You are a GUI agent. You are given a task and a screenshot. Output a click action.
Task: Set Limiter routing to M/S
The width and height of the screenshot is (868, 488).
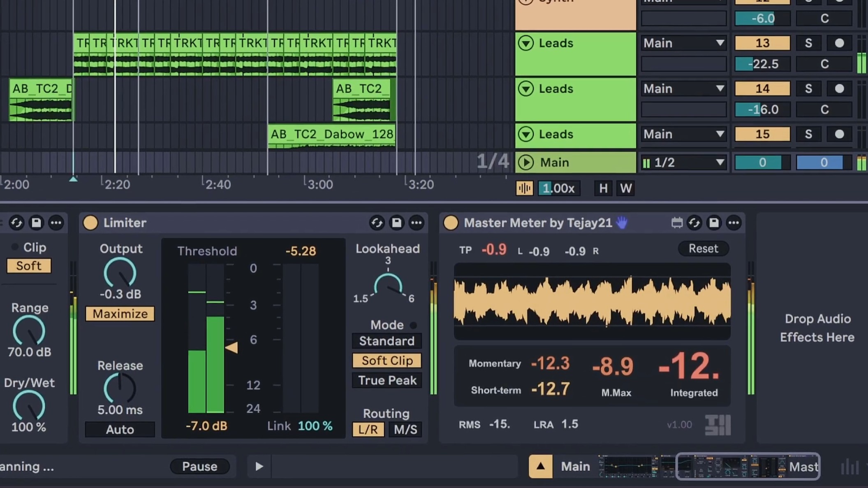405,429
